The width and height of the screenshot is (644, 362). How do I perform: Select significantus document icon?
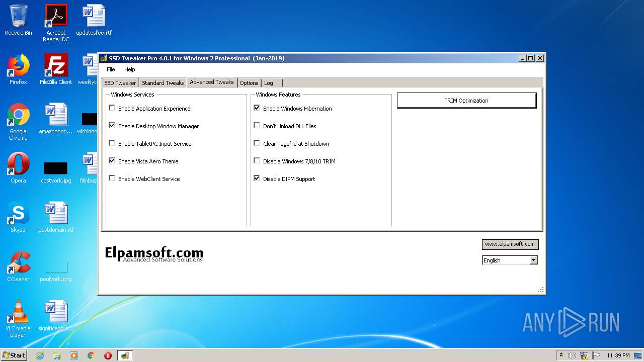pyautogui.click(x=56, y=316)
